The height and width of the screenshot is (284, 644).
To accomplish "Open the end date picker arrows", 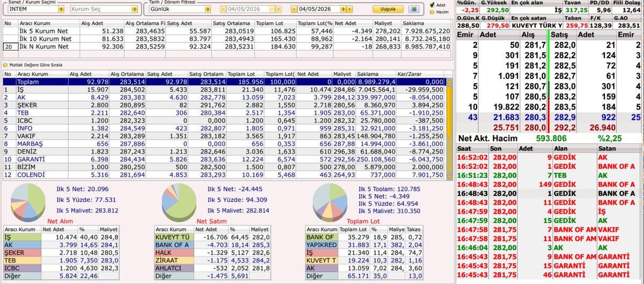I will pyautogui.click(x=343, y=10).
